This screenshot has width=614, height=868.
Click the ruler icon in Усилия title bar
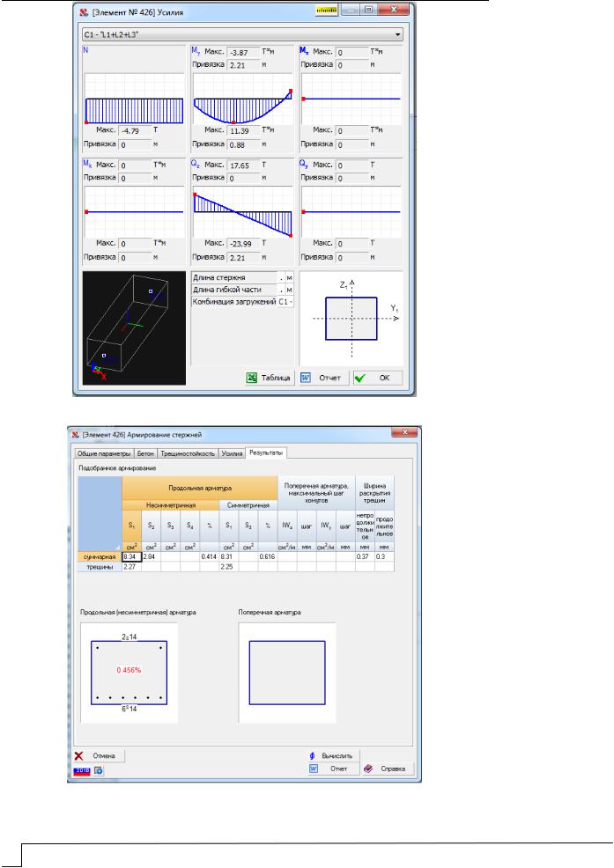click(327, 11)
